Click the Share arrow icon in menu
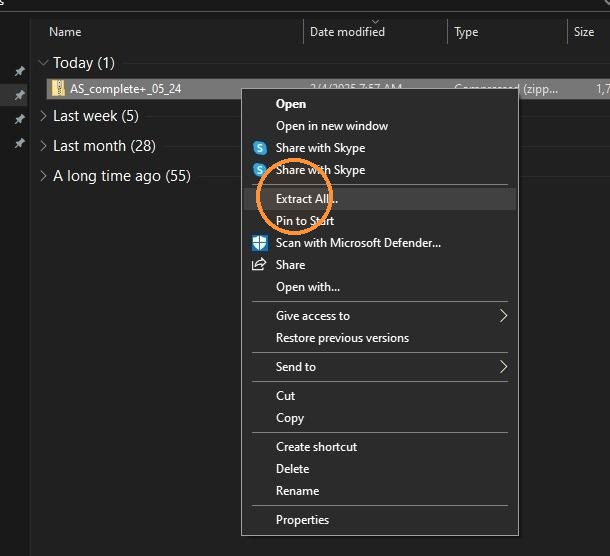 click(259, 265)
